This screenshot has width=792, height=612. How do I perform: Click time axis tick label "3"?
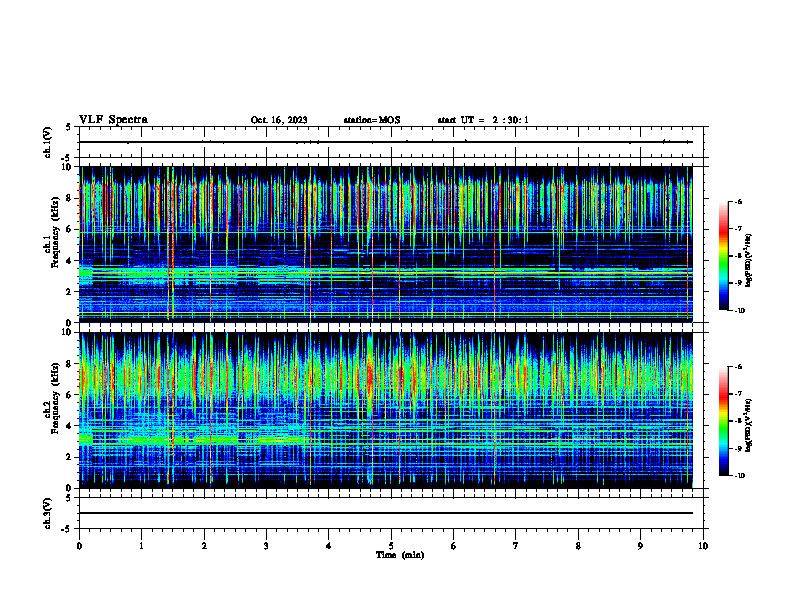point(266,546)
